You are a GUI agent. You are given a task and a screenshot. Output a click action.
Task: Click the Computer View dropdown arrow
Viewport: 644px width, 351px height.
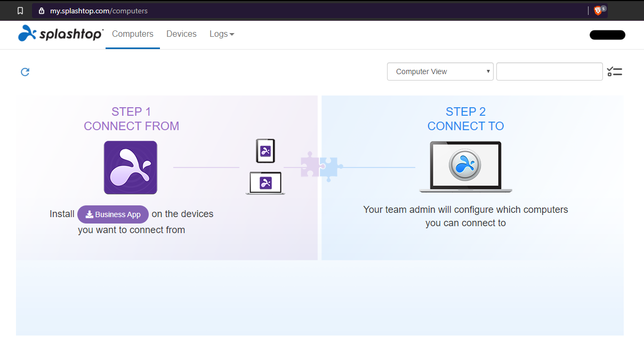(x=487, y=71)
